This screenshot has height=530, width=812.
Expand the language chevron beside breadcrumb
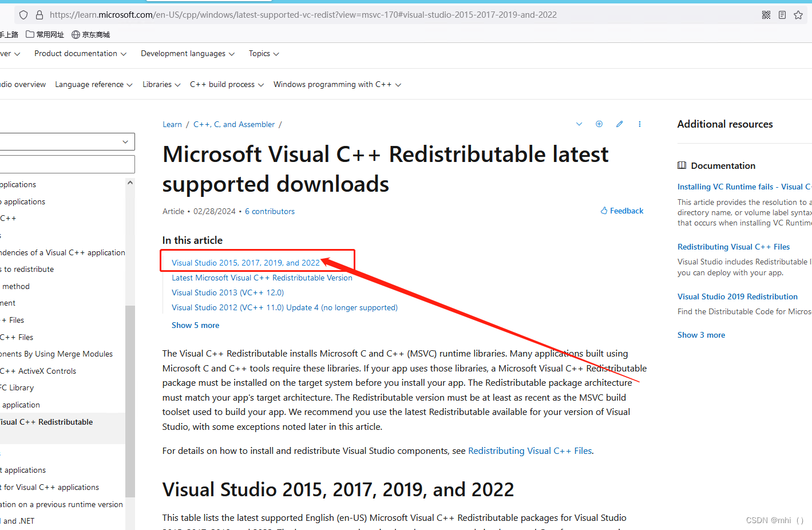coord(579,124)
